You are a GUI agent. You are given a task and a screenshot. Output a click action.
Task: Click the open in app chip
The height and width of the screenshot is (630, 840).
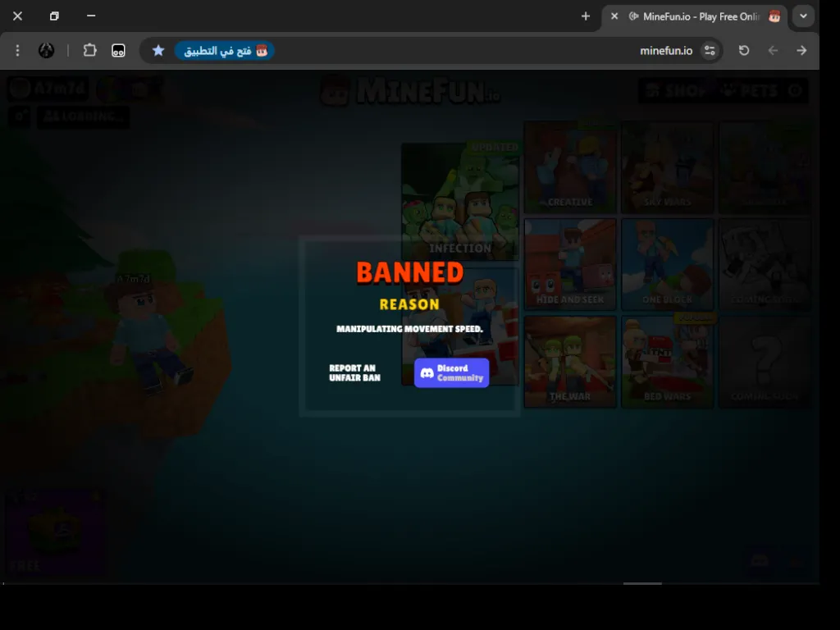225,50
